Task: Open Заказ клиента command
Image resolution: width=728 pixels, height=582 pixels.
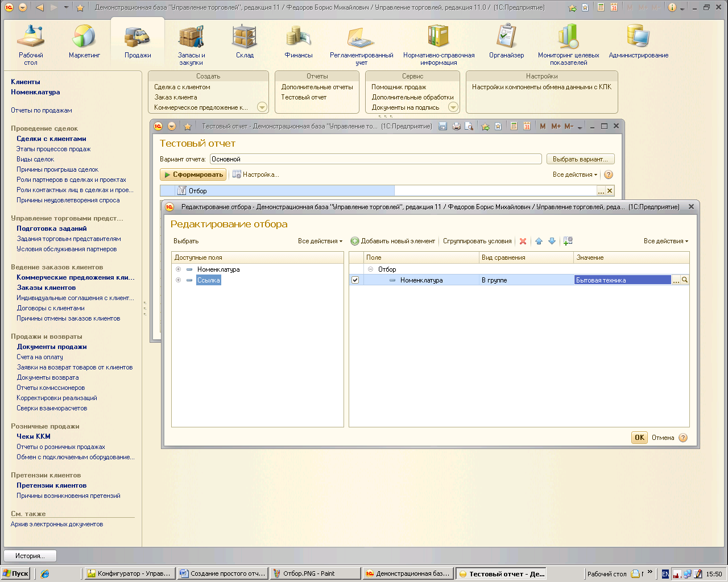Action: click(x=176, y=97)
